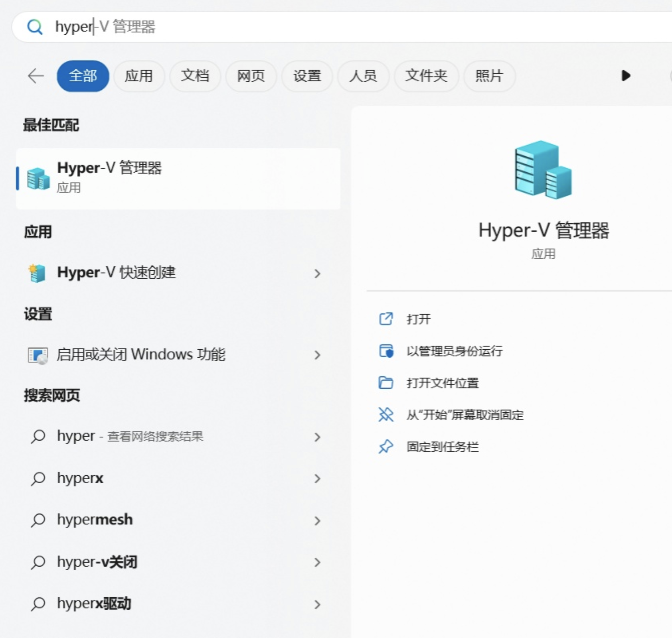Go back using the left arrow icon
Viewport: 672px width, 638px height.
[36, 76]
